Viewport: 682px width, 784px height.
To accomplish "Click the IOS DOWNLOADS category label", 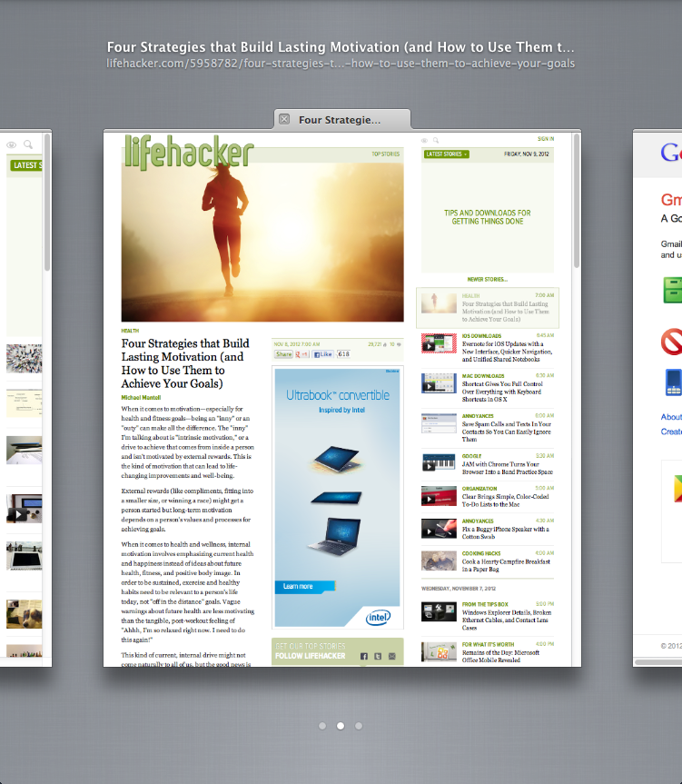I will 481,336.
